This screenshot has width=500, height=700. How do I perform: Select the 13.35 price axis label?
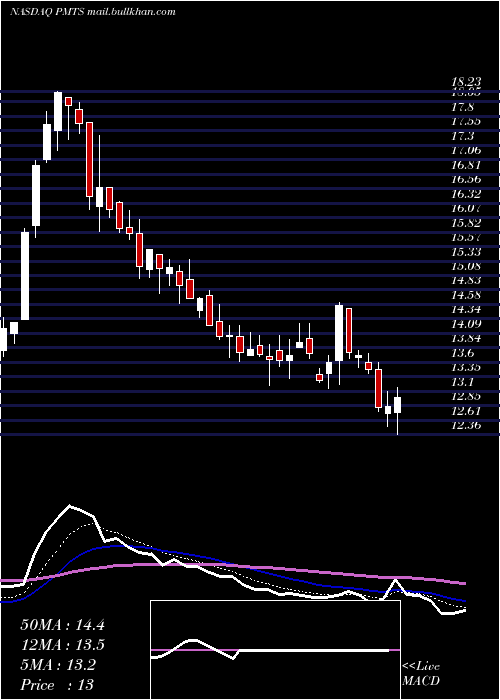(x=466, y=367)
